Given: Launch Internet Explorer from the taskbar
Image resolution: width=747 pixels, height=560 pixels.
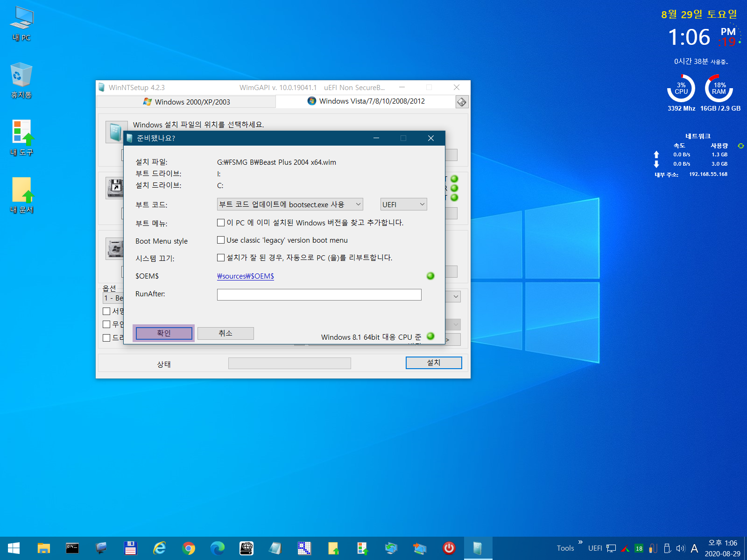Looking at the screenshot, I should point(160,548).
